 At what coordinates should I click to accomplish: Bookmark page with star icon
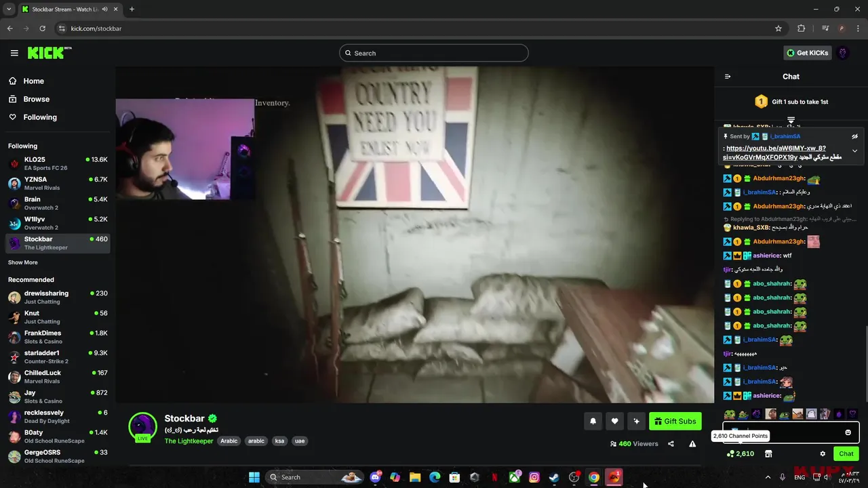click(778, 28)
